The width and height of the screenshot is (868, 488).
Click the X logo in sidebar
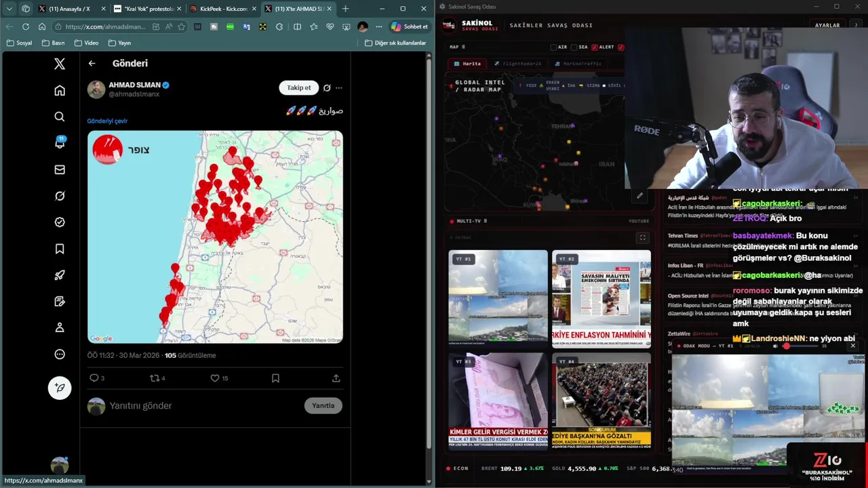point(60,64)
